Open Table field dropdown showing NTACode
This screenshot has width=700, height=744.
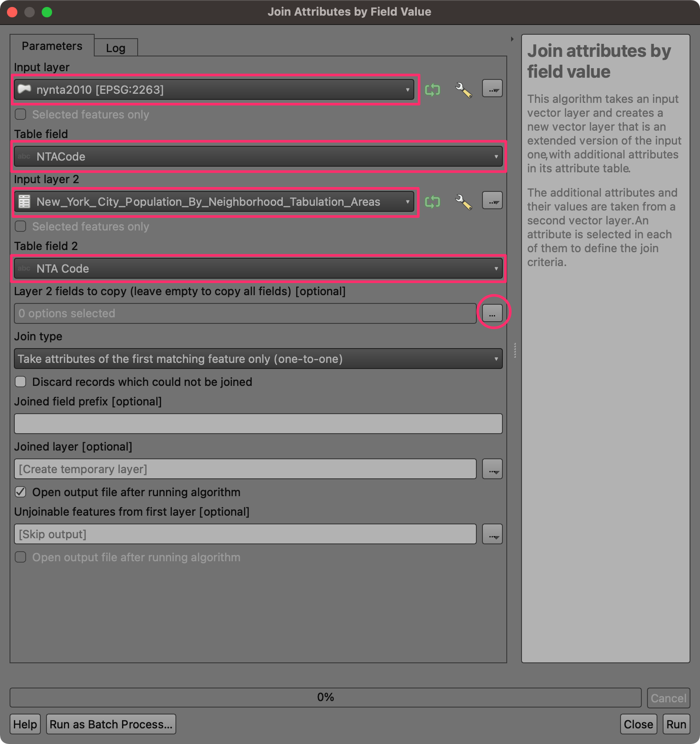click(258, 157)
